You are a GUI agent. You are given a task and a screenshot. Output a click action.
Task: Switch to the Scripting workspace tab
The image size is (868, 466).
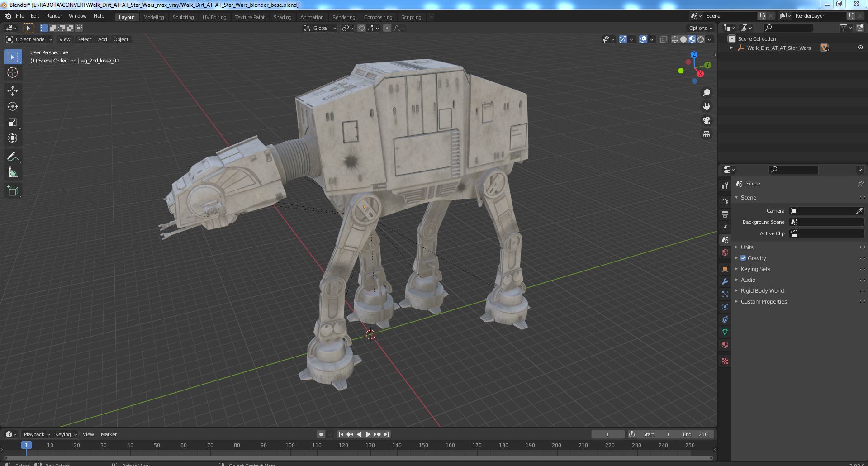click(x=411, y=17)
